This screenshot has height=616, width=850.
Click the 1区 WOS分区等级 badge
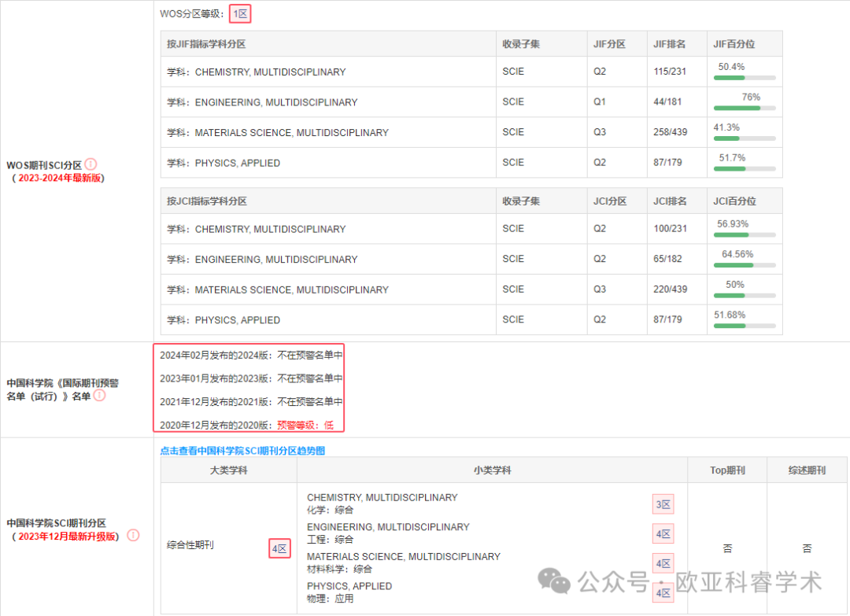(x=240, y=14)
